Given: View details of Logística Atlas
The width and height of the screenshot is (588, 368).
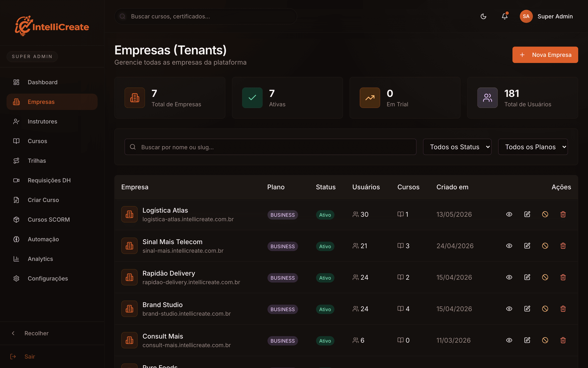Looking at the screenshot, I should [x=509, y=214].
